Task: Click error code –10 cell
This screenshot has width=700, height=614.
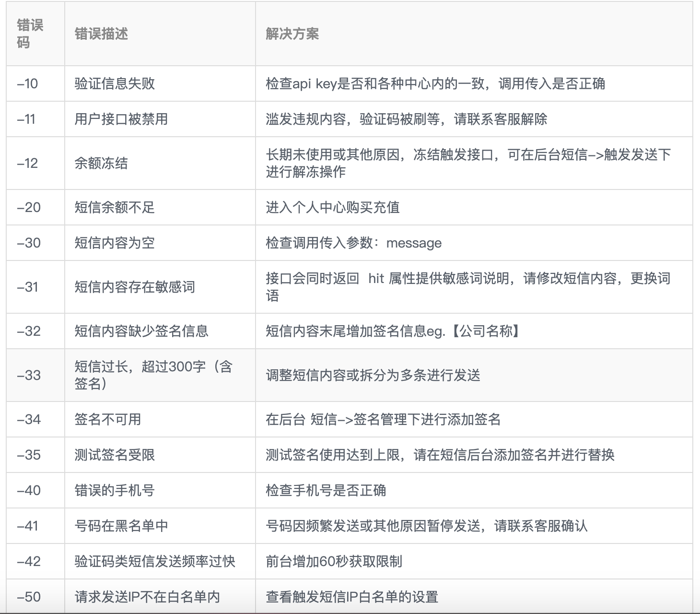Action: 29,83
